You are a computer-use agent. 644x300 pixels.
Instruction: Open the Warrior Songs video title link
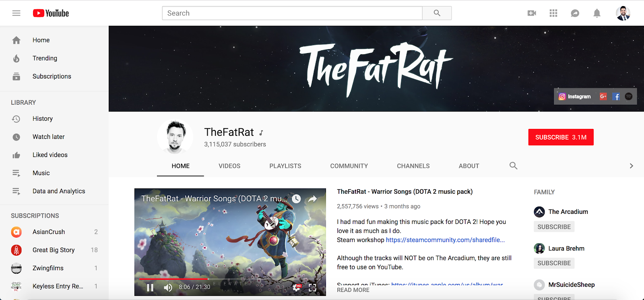pos(405,192)
